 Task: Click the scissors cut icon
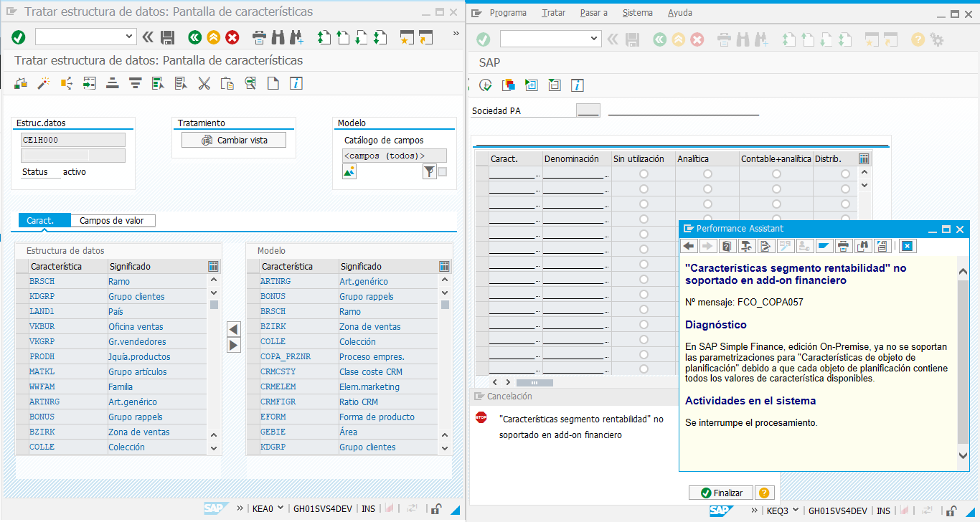point(204,83)
